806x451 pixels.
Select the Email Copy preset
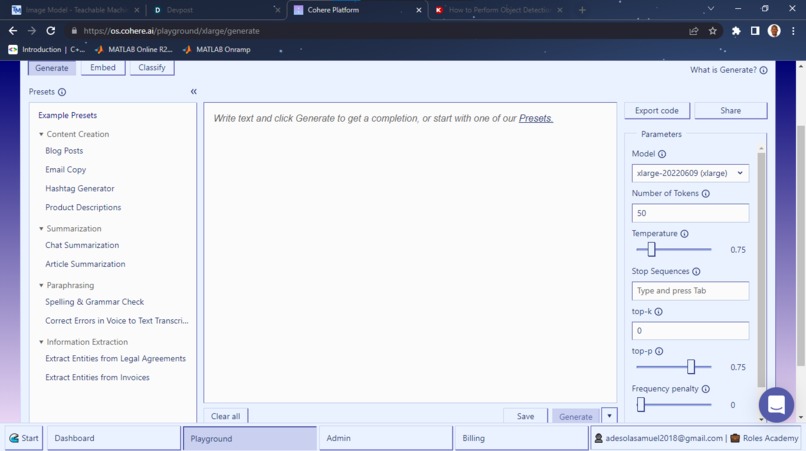tap(66, 170)
